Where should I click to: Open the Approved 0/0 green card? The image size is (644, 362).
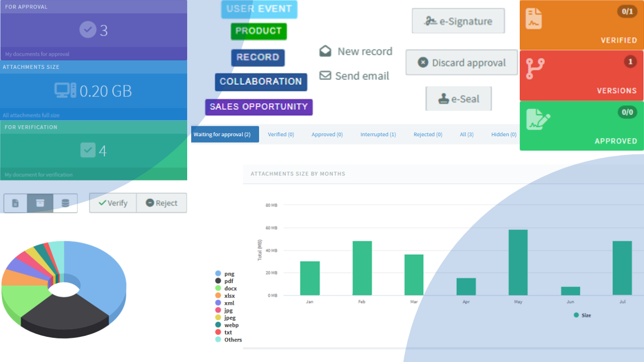[x=582, y=125]
